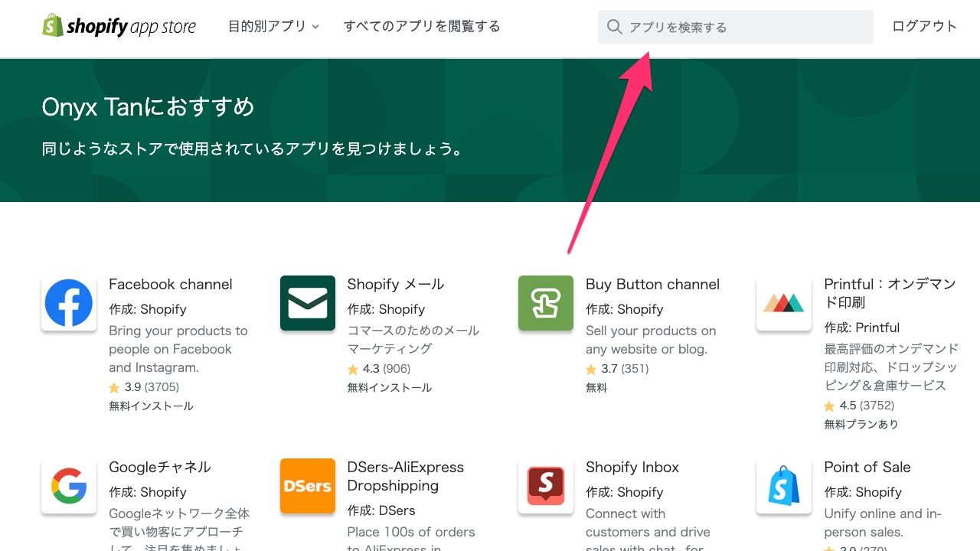Open the Buy Button channel icon

[x=546, y=303]
